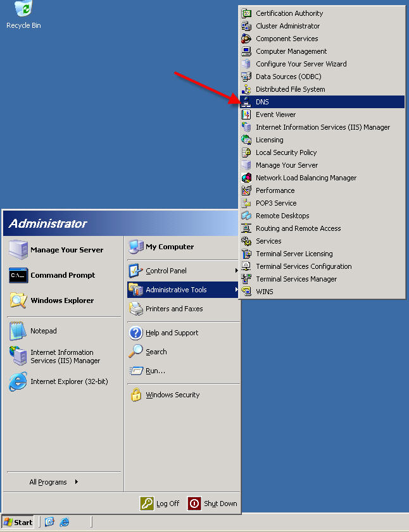Launch Component Services via its icon

[246, 39]
